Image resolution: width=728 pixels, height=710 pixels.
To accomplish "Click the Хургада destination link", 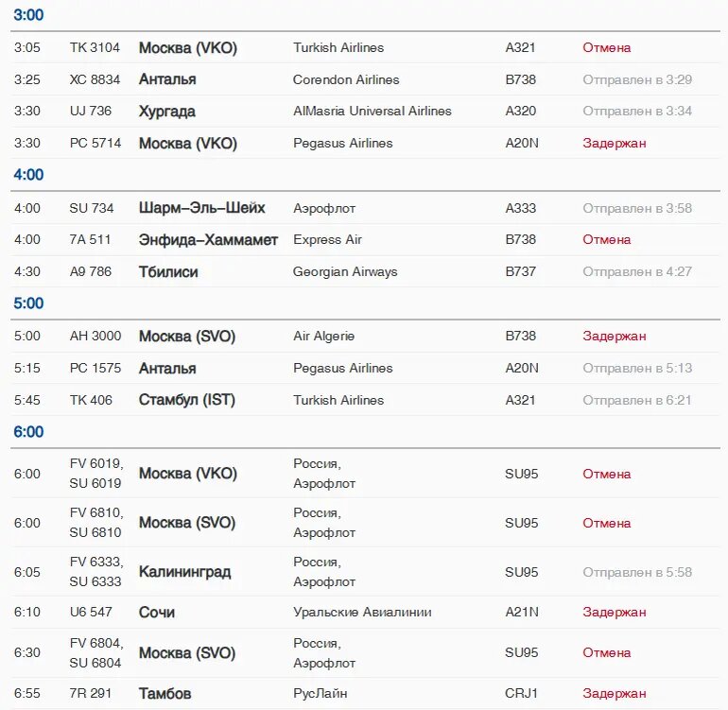I will pyautogui.click(x=167, y=112).
